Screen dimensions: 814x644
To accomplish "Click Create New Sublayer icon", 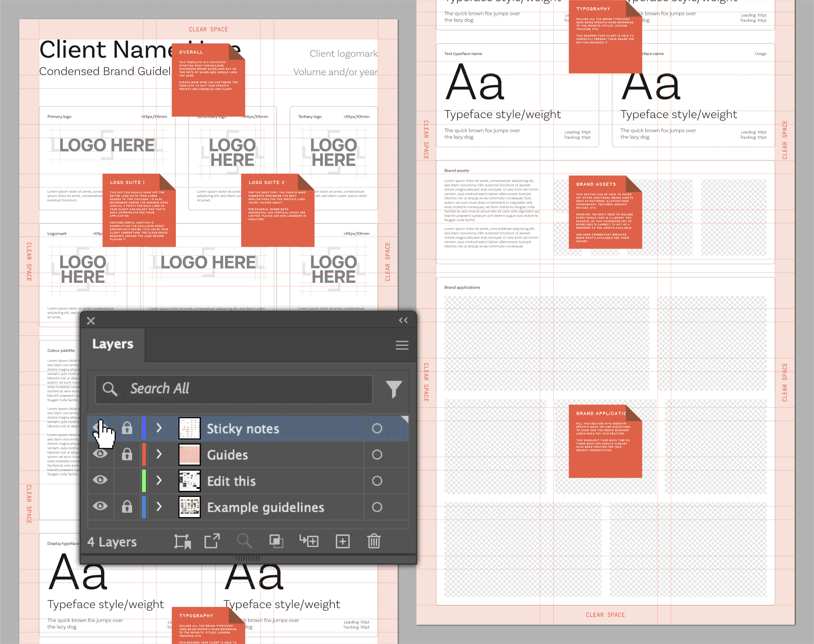I will [x=309, y=541].
